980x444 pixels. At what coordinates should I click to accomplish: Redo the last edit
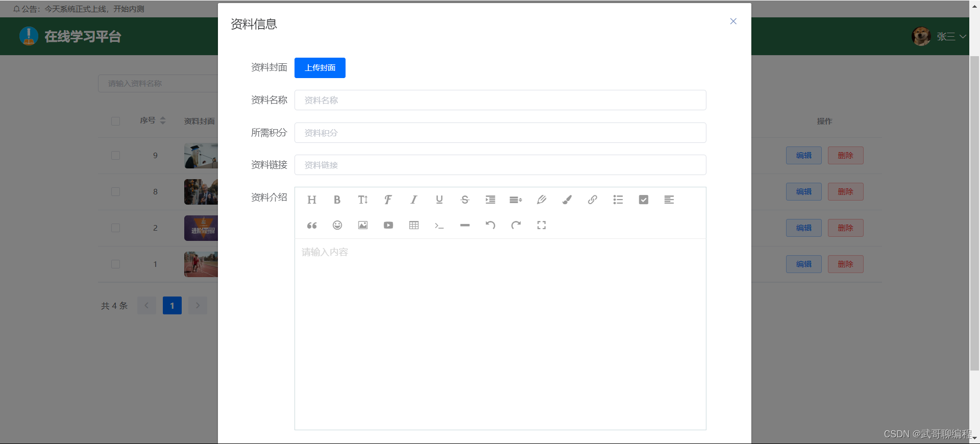pos(516,225)
